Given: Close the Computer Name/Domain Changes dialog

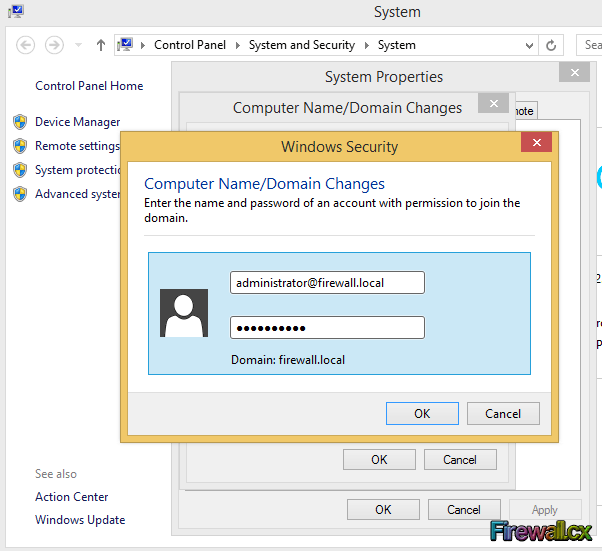Looking at the screenshot, I should [494, 103].
